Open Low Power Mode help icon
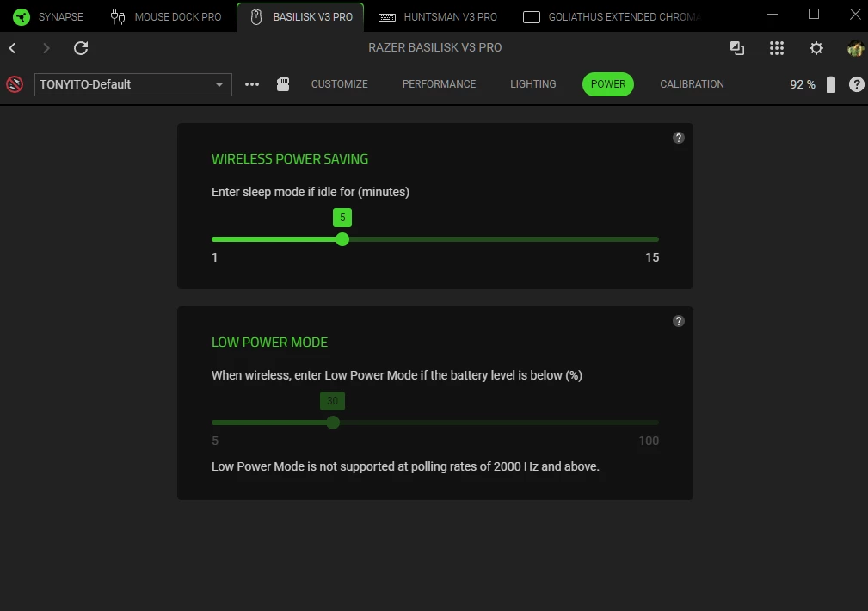The height and width of the screenshot is (611, 868). [678, 321]
